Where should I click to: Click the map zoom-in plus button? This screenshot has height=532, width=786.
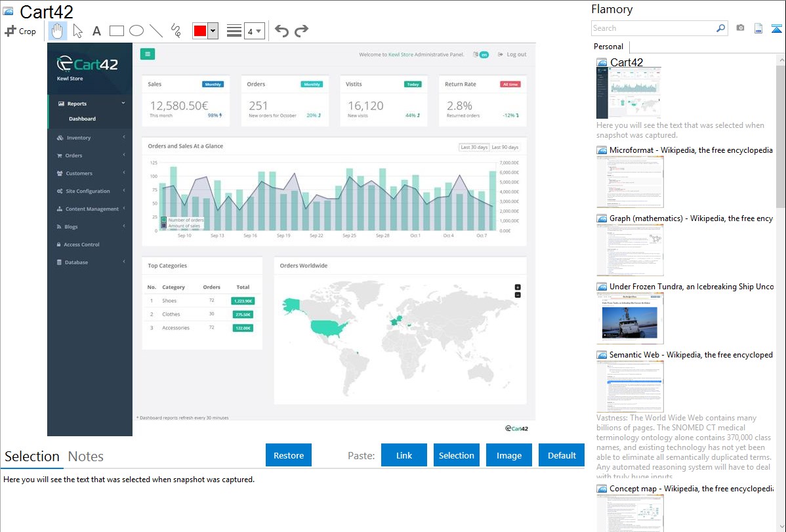(x=518, y=287)
